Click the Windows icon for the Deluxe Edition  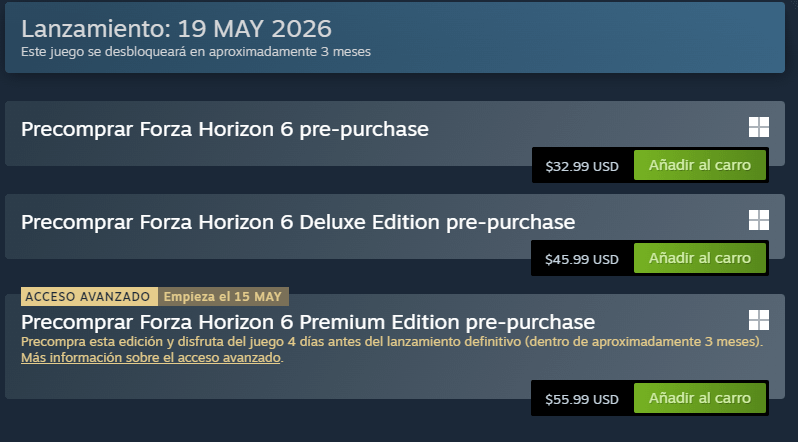(758, 220)
